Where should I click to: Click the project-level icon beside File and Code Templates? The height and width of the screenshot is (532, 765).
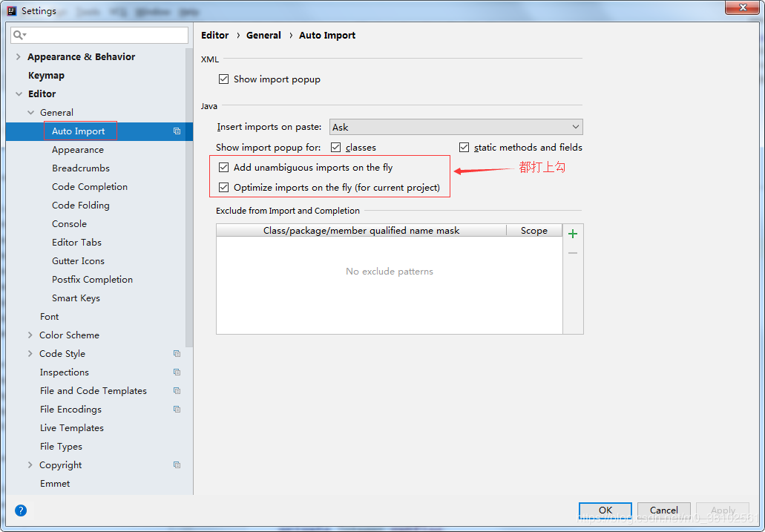177,390
